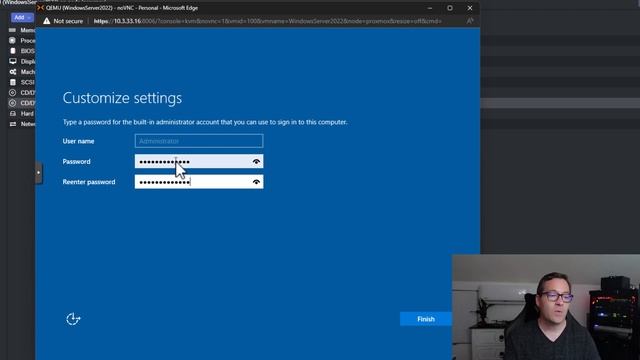Minimize the QEMU noVNC Edge window

pyautogui.click(x=430, y=8)
